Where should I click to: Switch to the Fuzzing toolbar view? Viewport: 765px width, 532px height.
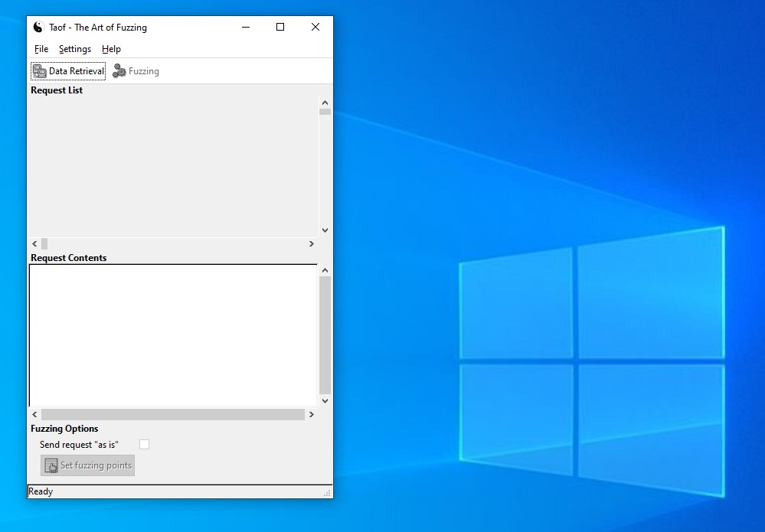pos(136,71)
